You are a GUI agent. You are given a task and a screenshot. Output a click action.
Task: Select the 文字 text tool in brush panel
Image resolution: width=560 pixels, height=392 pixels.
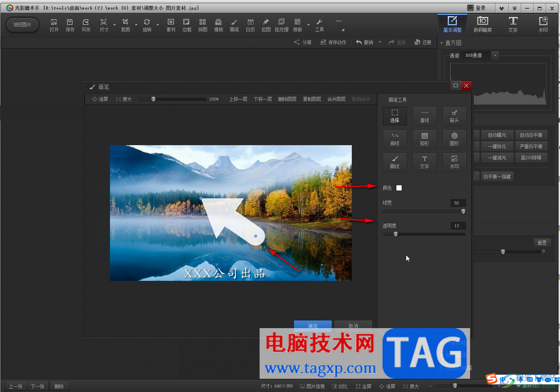[425, 162]
